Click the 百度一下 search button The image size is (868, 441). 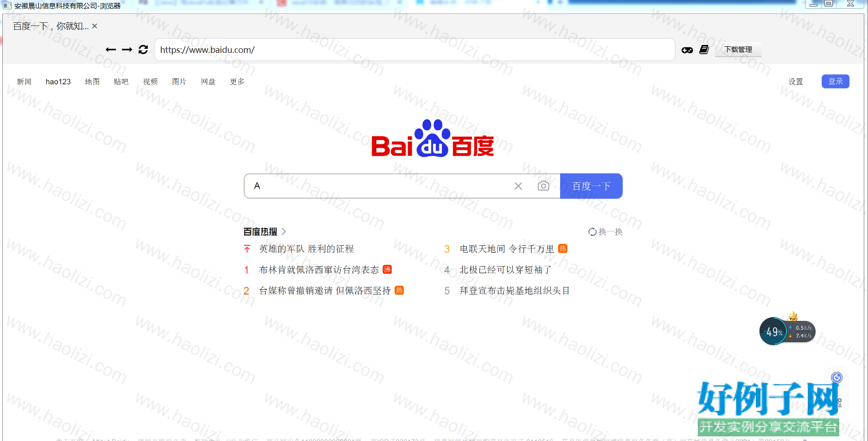(591, 186)
